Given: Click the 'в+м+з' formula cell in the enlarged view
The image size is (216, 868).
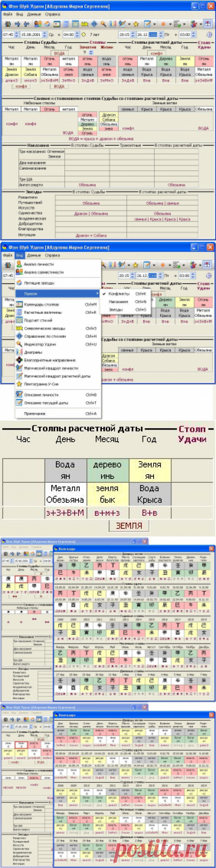Looking at the screenshot, I should tap(107, 512).
